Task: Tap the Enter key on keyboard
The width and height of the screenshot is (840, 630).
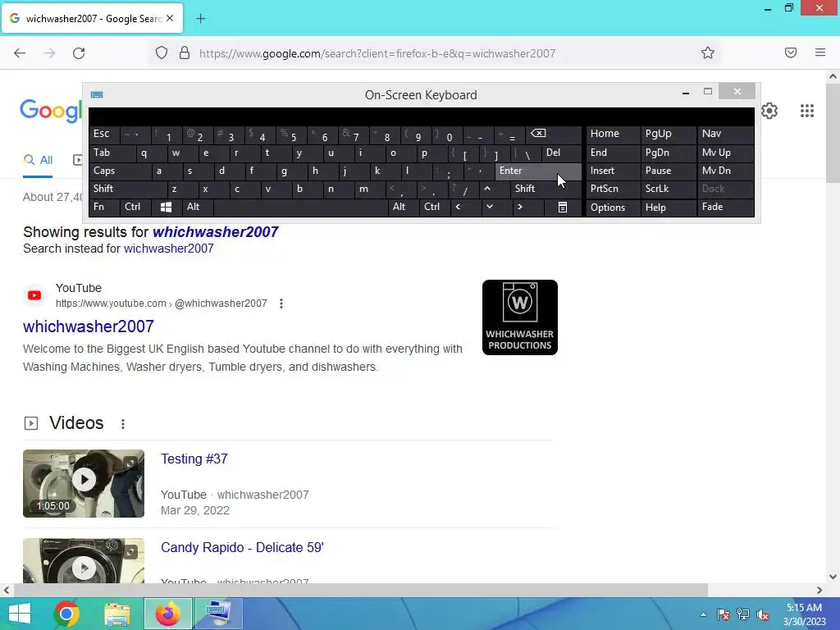Action: tap(538, 171)
